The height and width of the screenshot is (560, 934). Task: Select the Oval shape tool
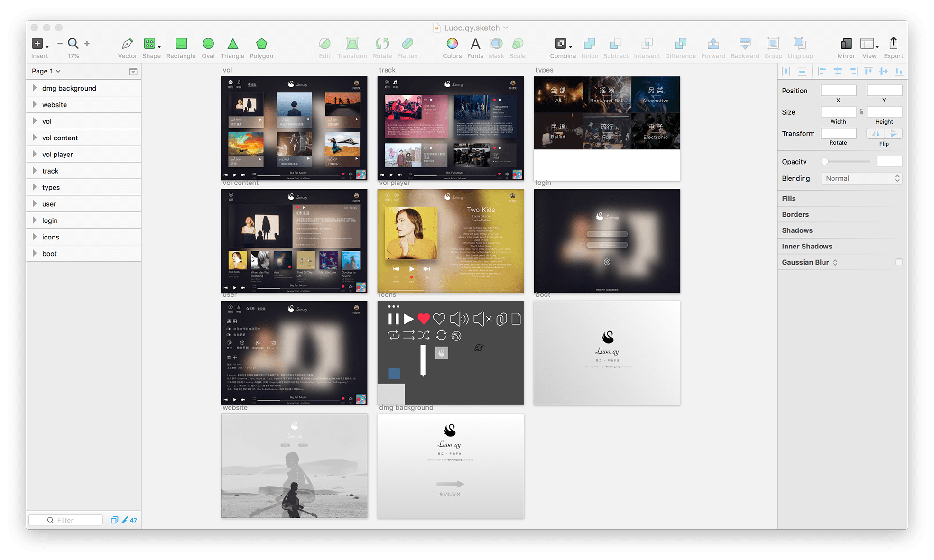tap(208, 44)
